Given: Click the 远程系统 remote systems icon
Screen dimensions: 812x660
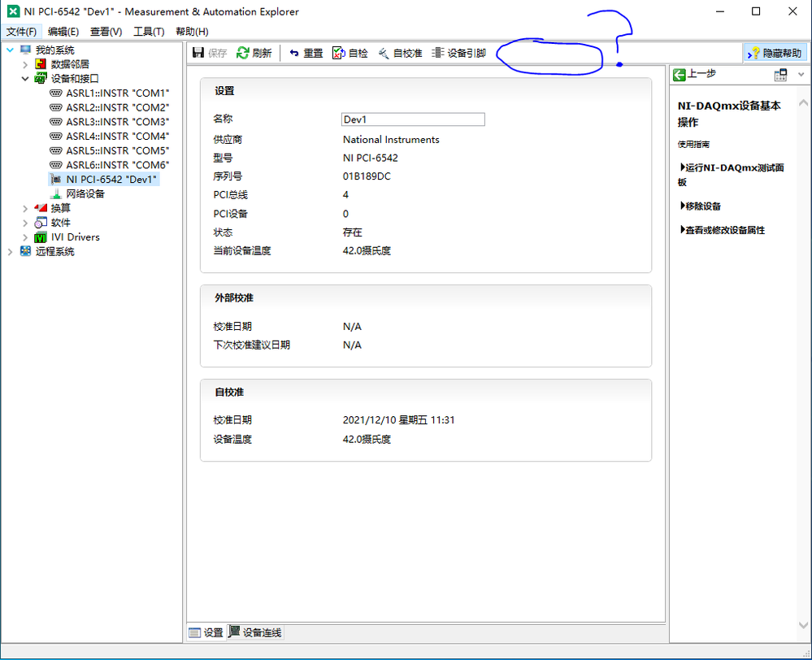Looking at the screenshot, I should click(x=25, y=251).
